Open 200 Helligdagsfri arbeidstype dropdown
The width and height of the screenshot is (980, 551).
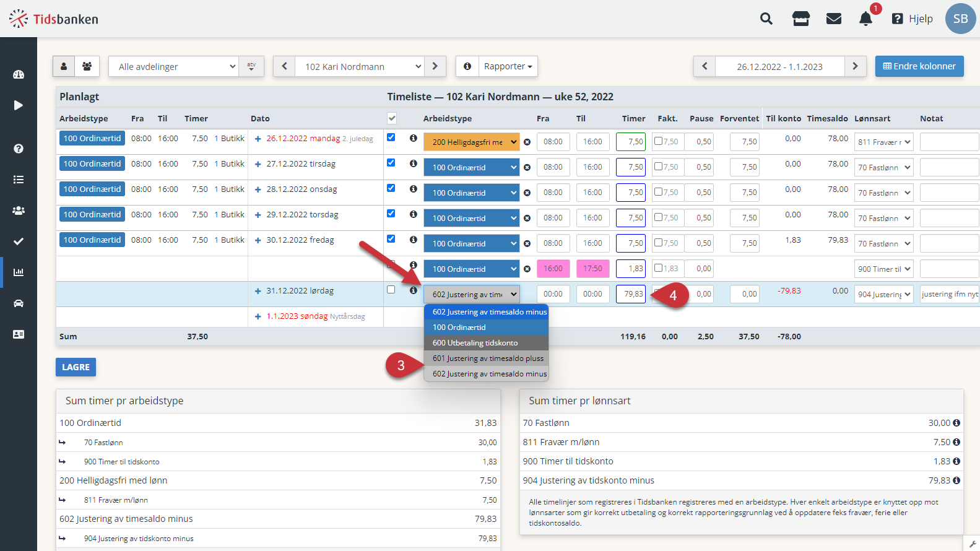(472, 142)
